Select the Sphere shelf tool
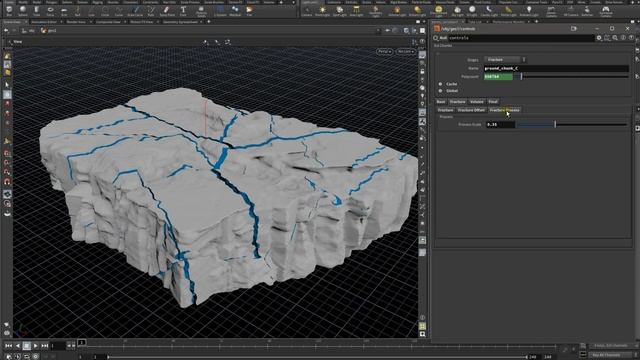Viewport: 640px width, 360px height. (23, 11)
